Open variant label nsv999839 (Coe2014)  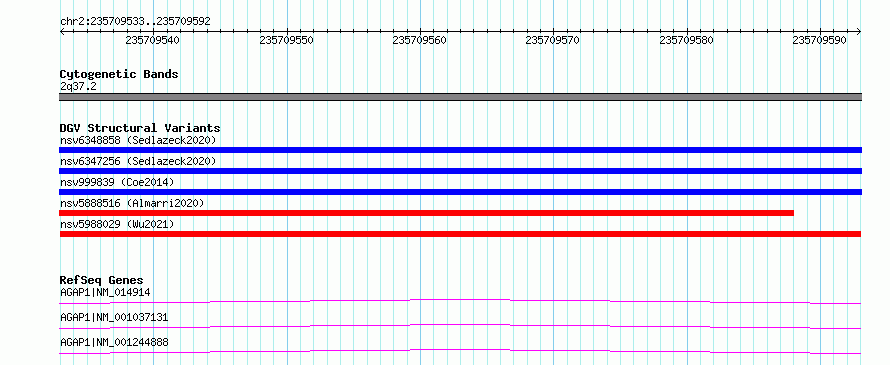click(117, 182)
